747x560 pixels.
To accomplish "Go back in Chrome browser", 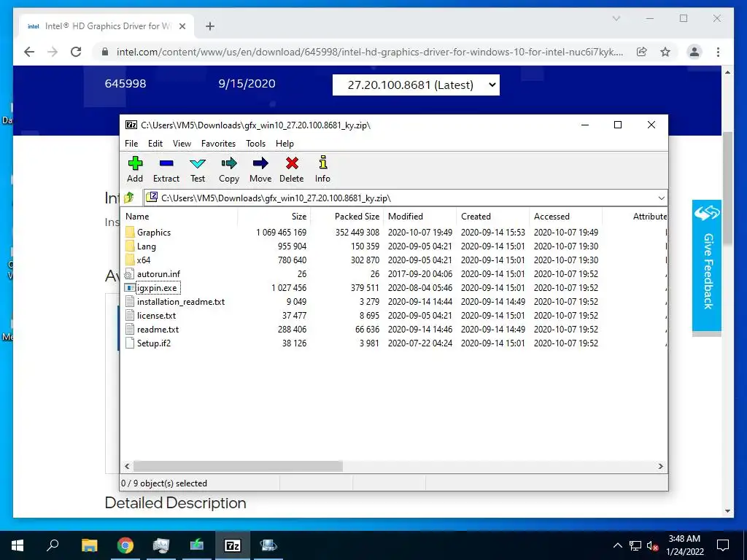I will (x=29, y=52).
